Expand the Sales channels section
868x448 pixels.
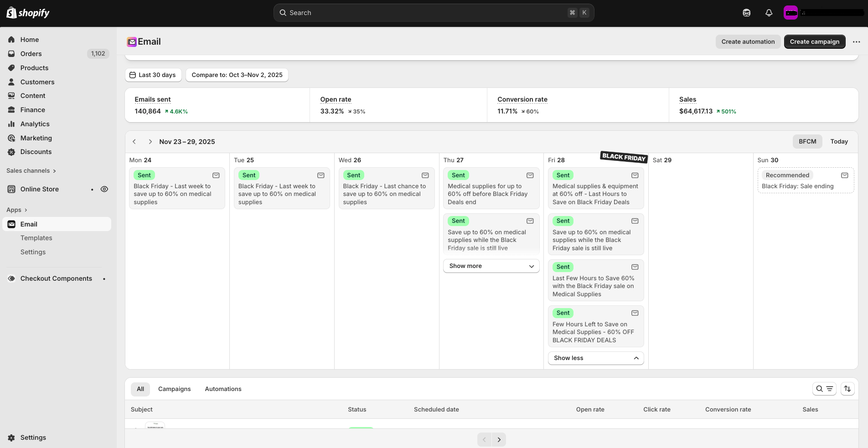point(31,171)
